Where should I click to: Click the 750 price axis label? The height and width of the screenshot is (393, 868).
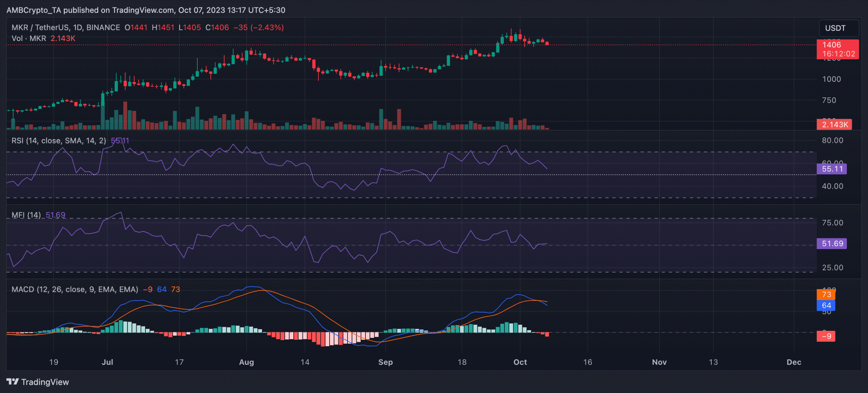(x=829, y=100)
